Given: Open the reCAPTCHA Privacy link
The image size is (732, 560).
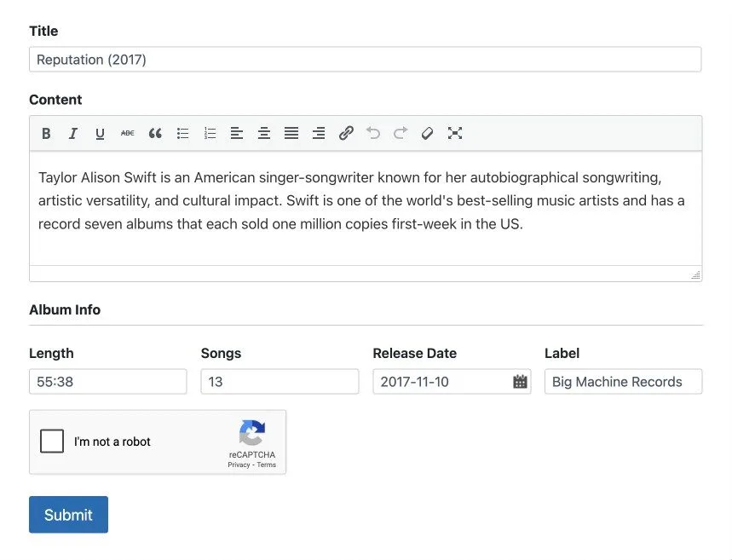Looking at the screenshot, I should point(239,465).
